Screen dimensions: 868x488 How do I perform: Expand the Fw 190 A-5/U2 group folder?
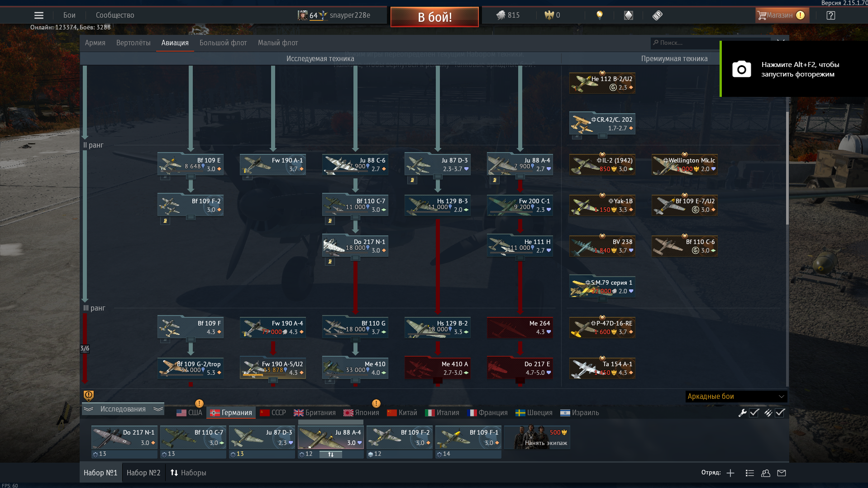[x=273, y=381]
